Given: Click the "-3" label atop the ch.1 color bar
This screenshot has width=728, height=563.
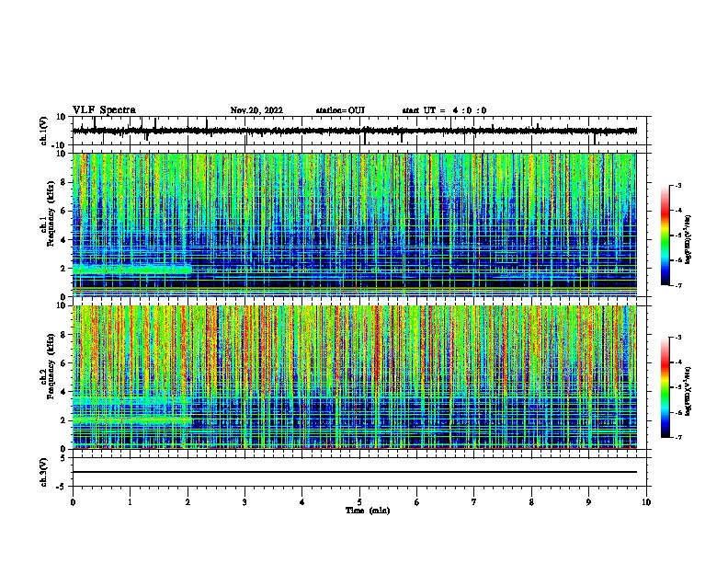Looking at the screenshot, I should [x=677, y=185].
